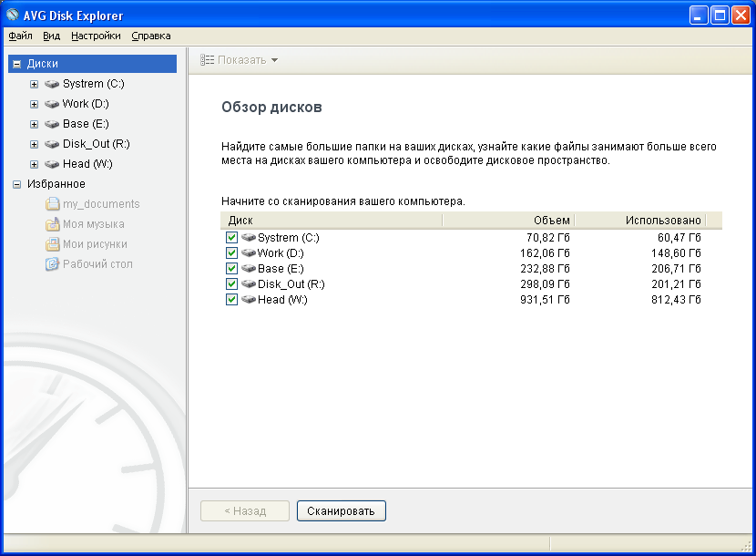This screenshot has width=756, height=556.
Task: Click the Head (W:) name in disk table
Action: pos(282,299)
